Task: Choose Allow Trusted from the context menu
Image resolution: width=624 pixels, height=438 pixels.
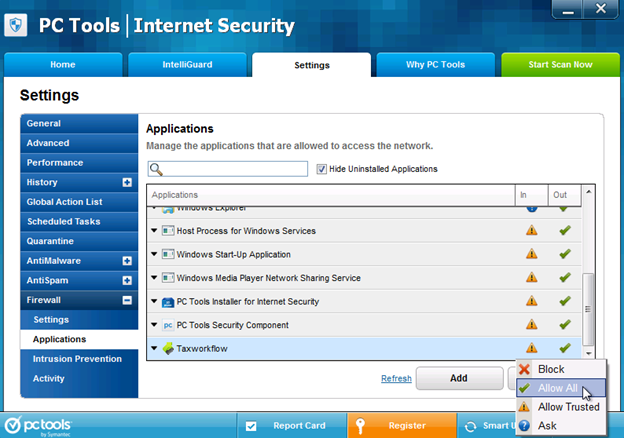Action: point(561,407)
